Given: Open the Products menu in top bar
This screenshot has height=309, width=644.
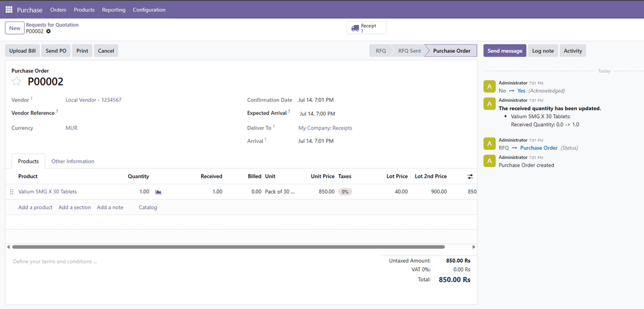Looking at the screenshot, I should [84, 10].
